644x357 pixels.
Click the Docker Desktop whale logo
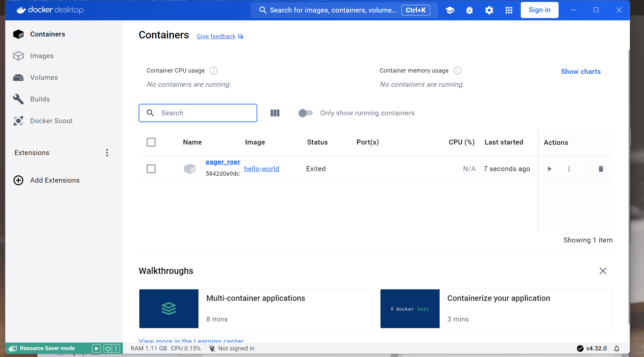(x=21, y=10)
